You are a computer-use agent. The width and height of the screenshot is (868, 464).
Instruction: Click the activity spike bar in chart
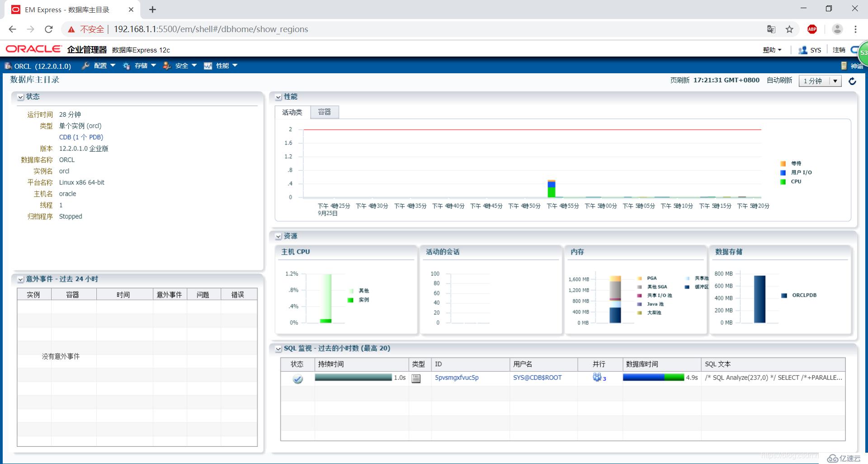[551, 189]
